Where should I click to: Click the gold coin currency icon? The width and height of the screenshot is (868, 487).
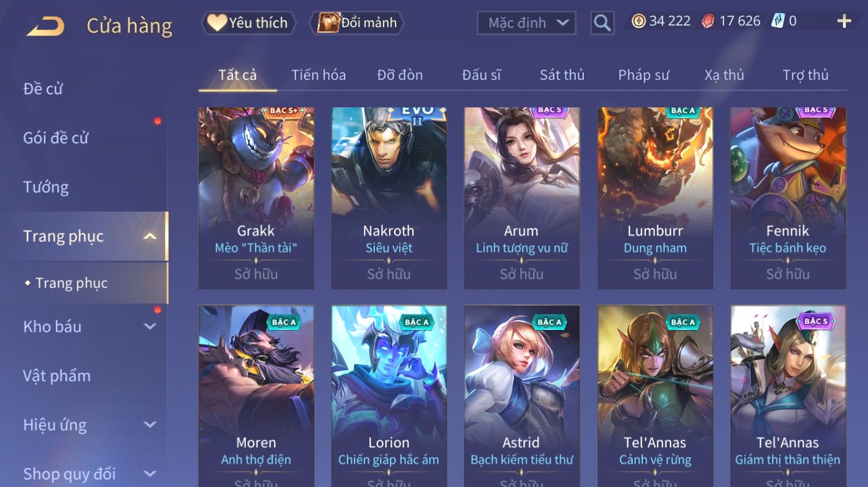[638, 21]
